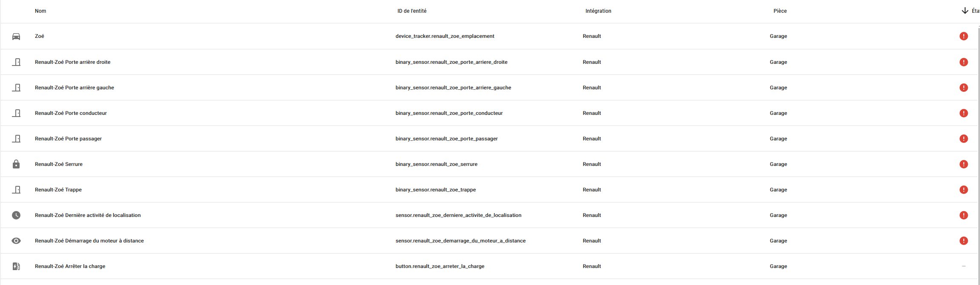Click the red alert icon for Porte conducteur
Screen dimensions: 980x285
[x=964, y=113]
